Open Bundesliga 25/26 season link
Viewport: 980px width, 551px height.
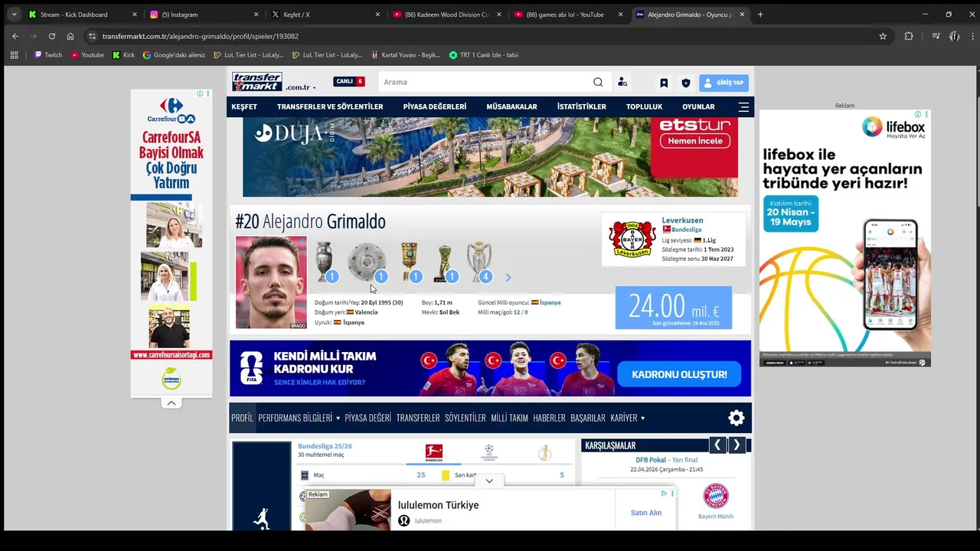click(325, 446)
